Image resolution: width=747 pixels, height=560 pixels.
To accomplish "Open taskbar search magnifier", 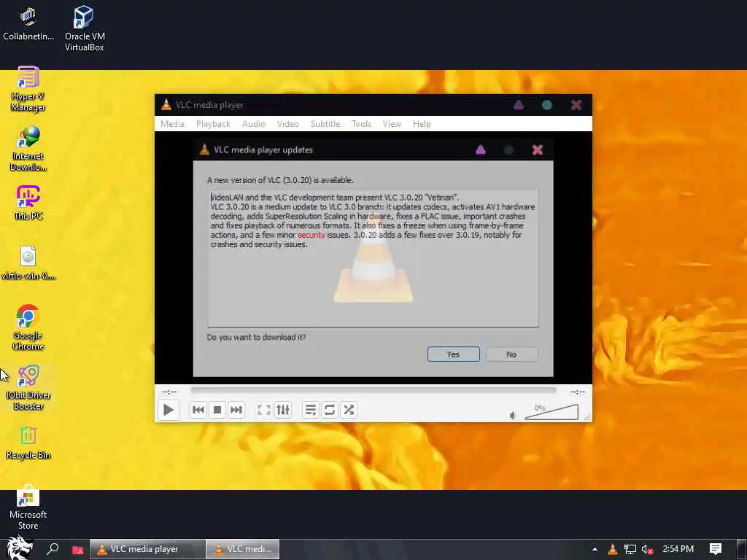I will coord(53,549).
